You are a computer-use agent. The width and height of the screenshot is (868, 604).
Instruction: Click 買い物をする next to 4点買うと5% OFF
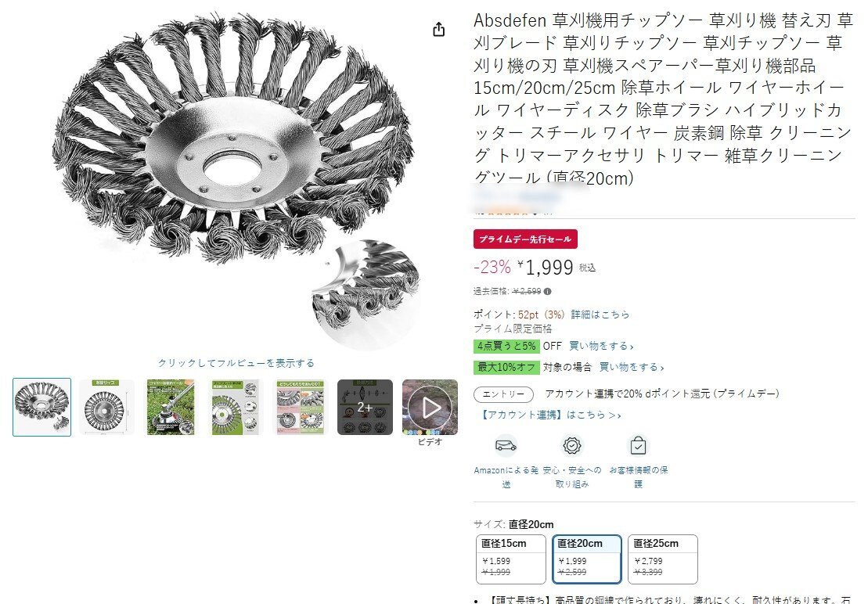(x=601, y=347)
